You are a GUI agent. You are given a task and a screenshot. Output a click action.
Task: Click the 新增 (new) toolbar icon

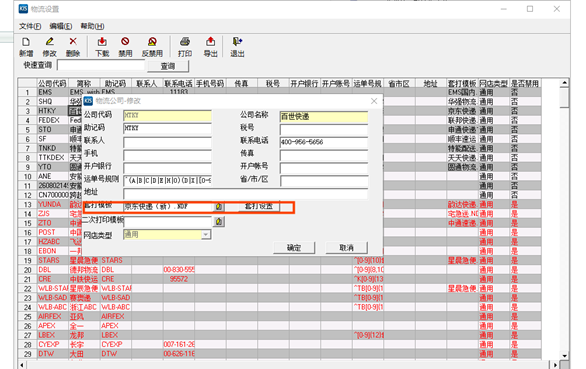coord(26,42)
